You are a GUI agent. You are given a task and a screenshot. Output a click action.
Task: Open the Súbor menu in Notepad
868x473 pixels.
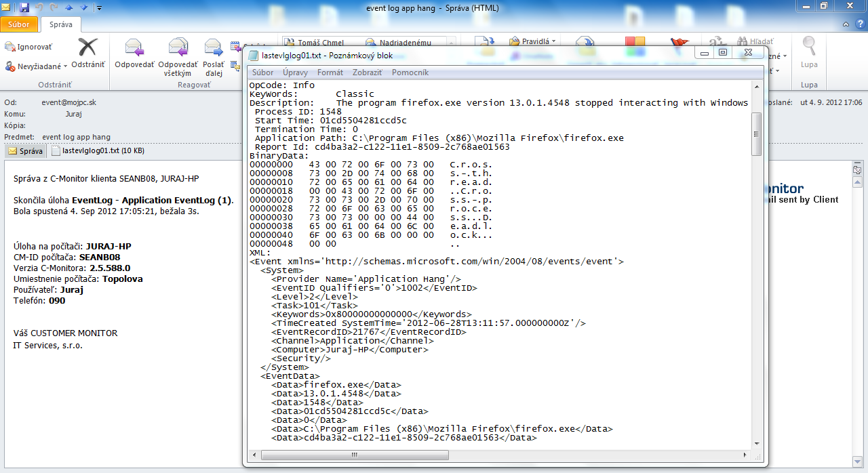[x=262, y=72]
